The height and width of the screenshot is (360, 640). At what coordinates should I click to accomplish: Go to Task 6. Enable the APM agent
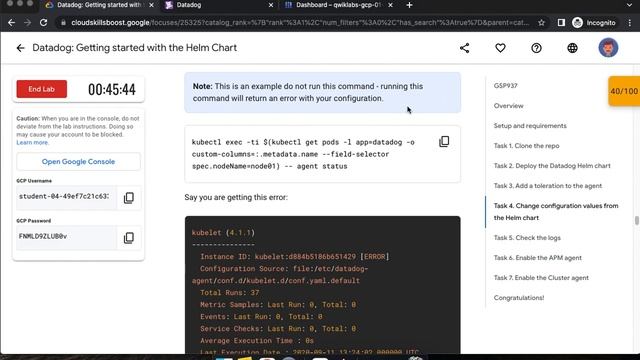pos(538,258)
